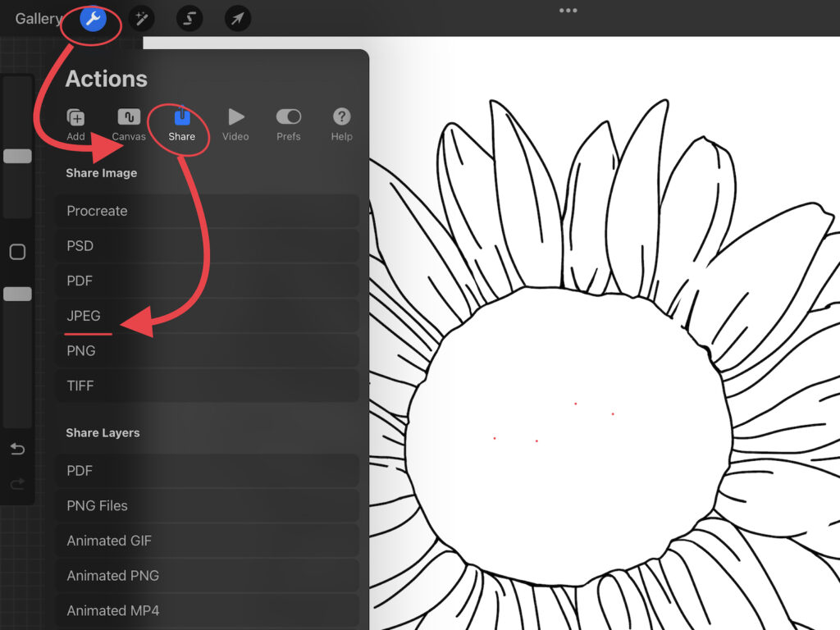The image size is (840, 630).
Task: Click the brush opacity slider handle
Action: (x=18, y=294)
